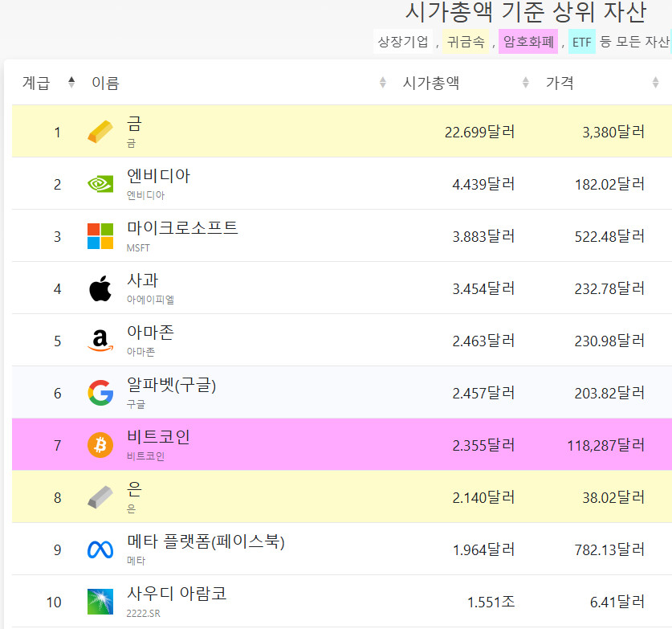Click the Amazon logo icon
The width and height of the screenshot is (672, 629).
pyautogui.click(x=100, y=341)
